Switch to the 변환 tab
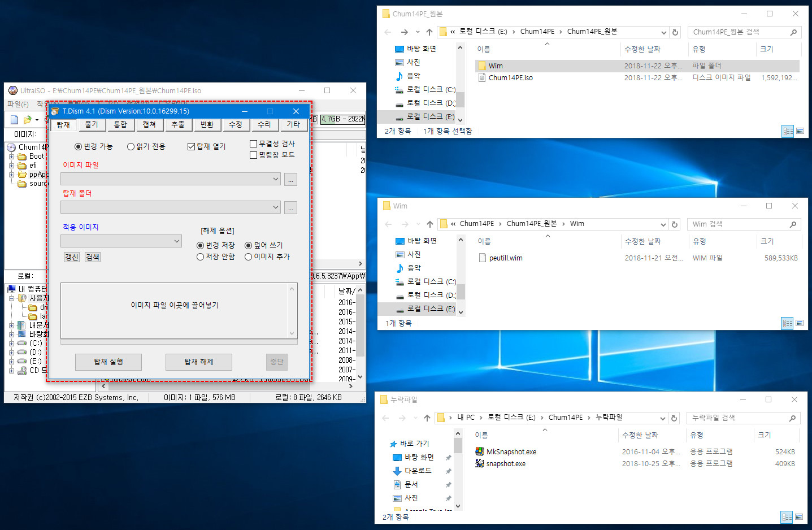This screenshot has width=812, height=530. point(207,124)
